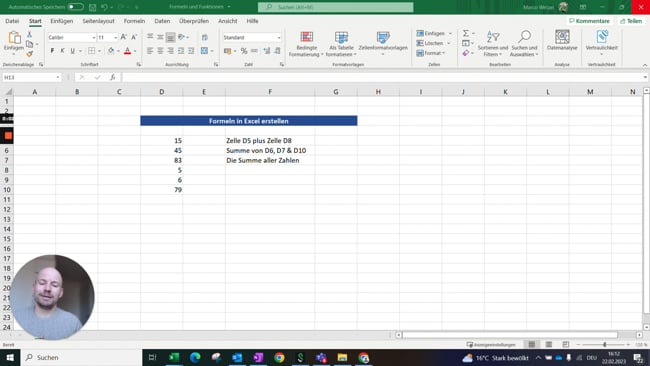The width and height of the screenshot is (650, 366).
Task: Click the cell borders icon
Action: (92, 51)
